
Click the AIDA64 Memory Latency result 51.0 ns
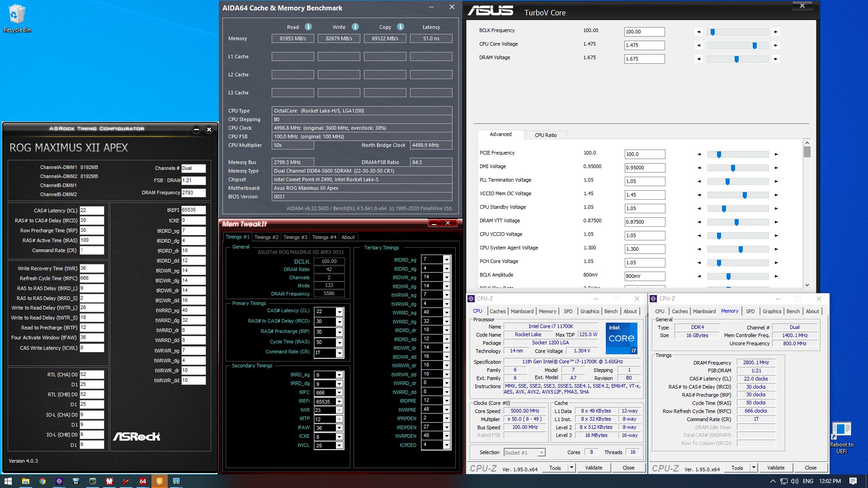point(431,38)
